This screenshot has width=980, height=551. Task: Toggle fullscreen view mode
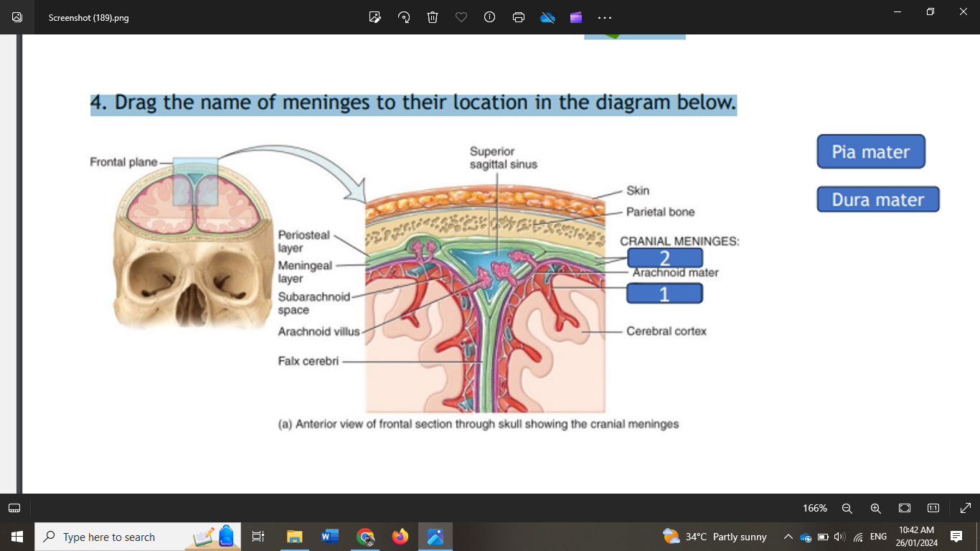tap(965, 508)
